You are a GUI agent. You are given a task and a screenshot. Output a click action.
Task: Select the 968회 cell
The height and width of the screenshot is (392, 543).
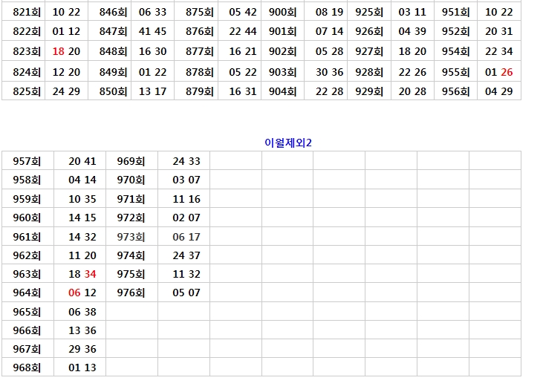pyautogui.click(x=27, y=367)
